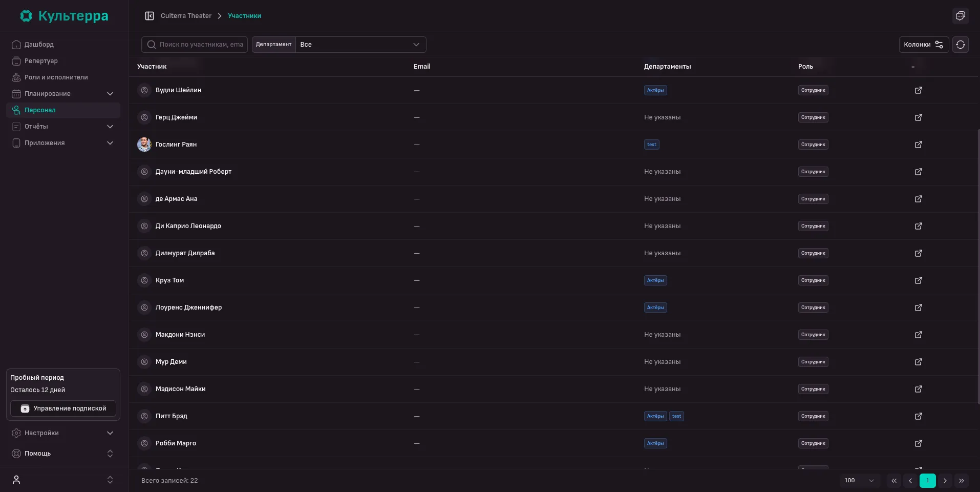The image size is (980, 492).
Task: Click avatar icon of Круз Том
Action: coord(144,280)
